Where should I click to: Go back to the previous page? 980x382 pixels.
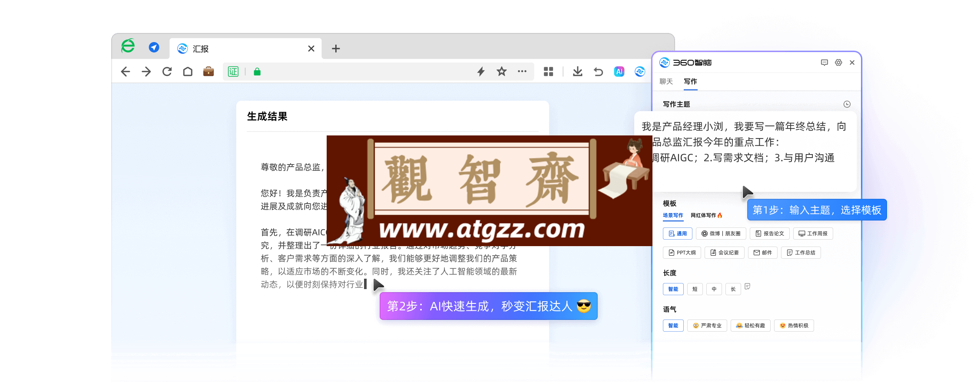pos(126,72)
